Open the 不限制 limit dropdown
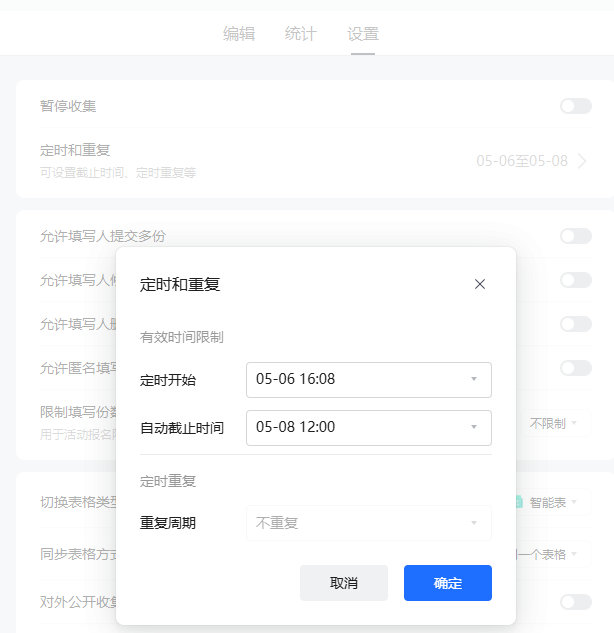 (x=553, y=423)
